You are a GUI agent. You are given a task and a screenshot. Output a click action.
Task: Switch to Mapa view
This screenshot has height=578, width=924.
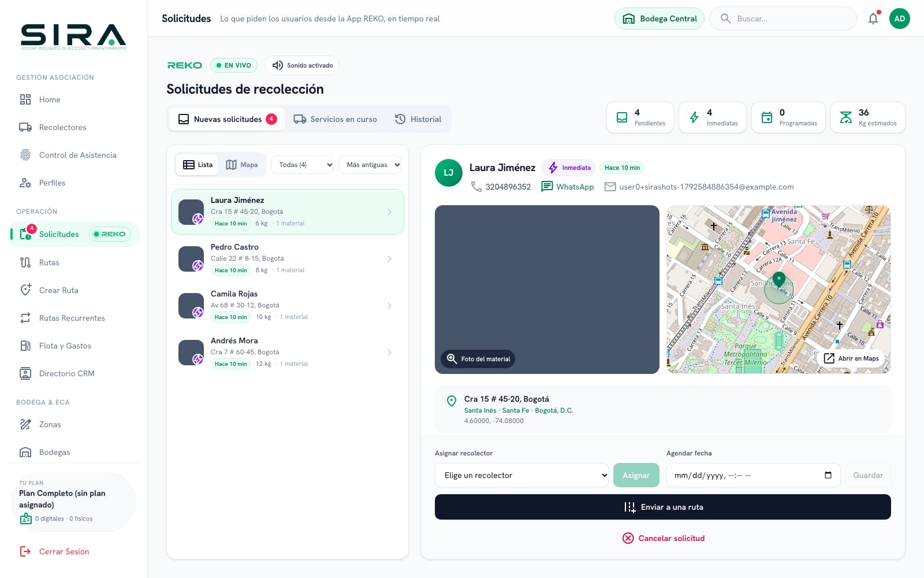click(x=242, y=165)
